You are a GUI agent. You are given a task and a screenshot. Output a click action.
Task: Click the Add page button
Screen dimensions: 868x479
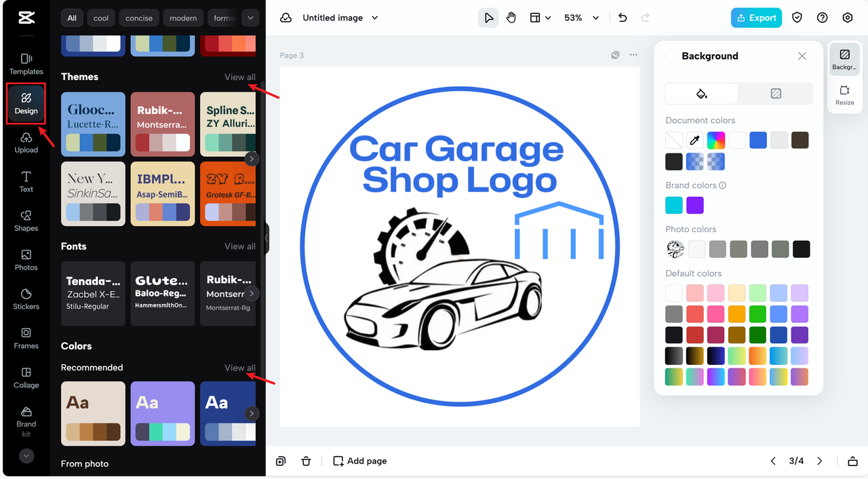360,461
